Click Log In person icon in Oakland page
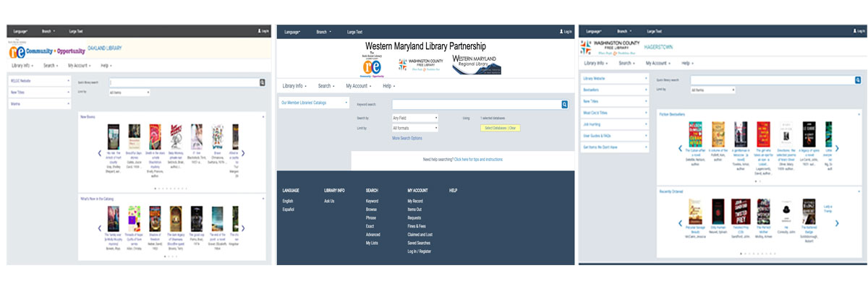Image resolution: width=868 pixels, height=289 pixels. pos(259,32)
